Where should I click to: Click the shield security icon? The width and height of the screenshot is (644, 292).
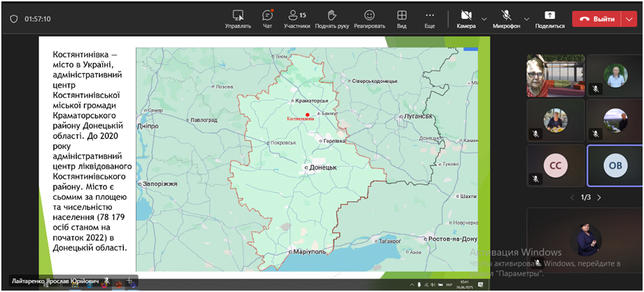tap(13, 19)
